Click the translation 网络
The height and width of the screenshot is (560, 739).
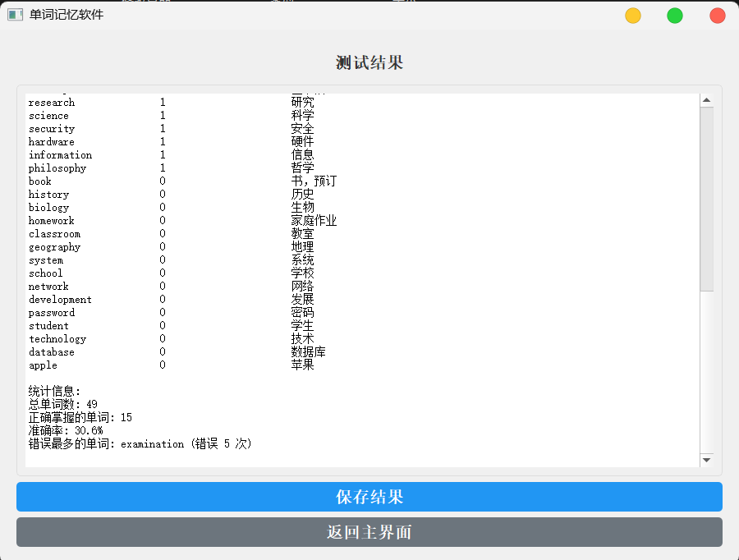pyautogui.click(x=302, y=287)
